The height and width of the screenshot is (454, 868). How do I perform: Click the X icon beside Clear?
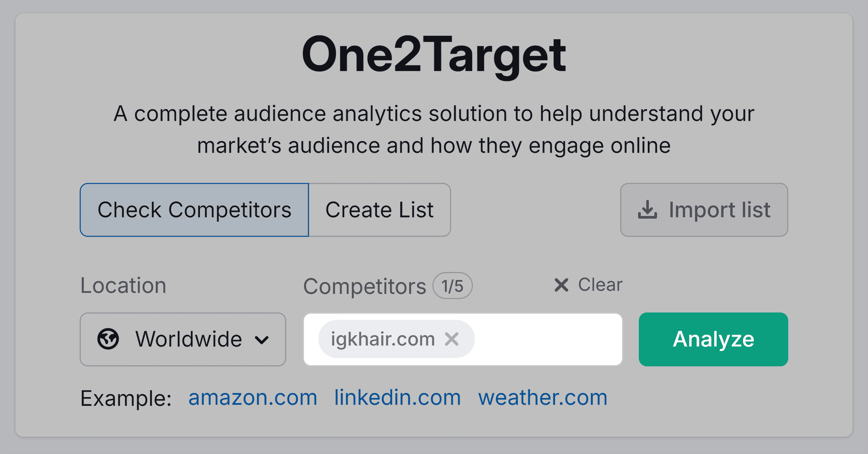click(562, 285)
